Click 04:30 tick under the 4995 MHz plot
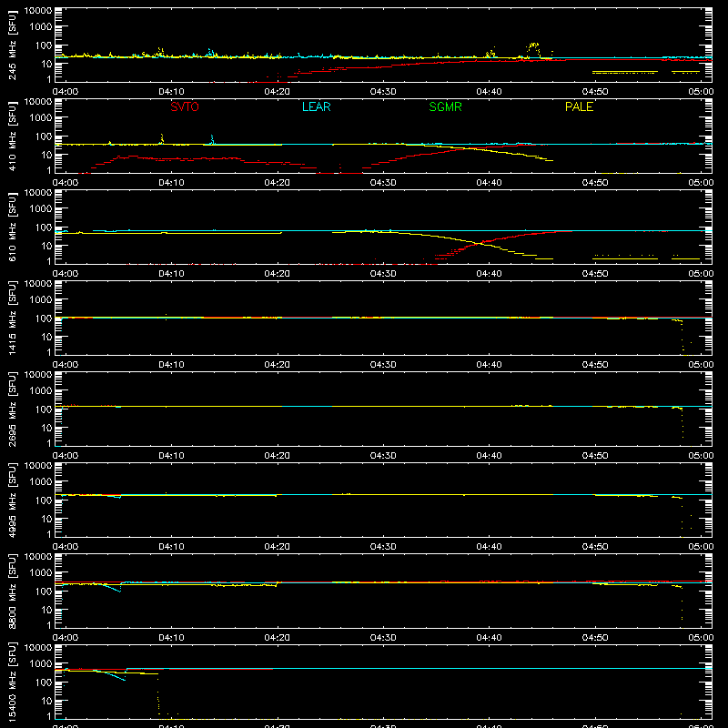Image resolution: width=728 pixels, height=728 pixels. pyautogui.click(x=383, y=547)
